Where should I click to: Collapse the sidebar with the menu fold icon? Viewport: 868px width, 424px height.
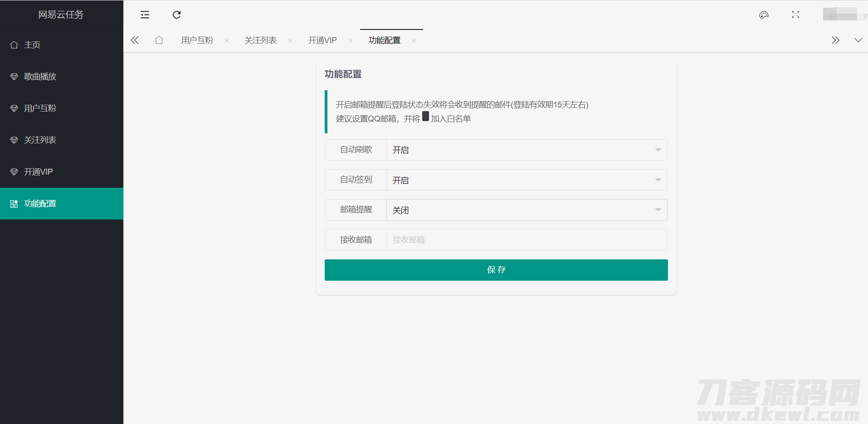145,15
